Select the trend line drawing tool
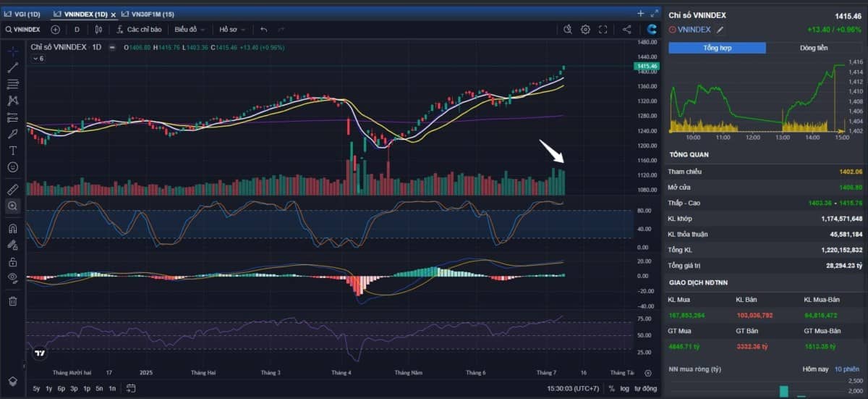 tap(12, 67)
